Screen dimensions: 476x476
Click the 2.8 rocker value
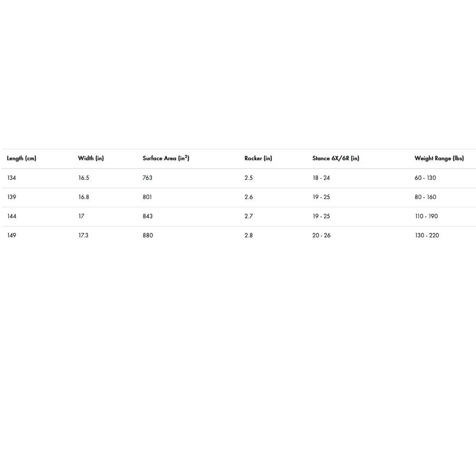[248, 236]
